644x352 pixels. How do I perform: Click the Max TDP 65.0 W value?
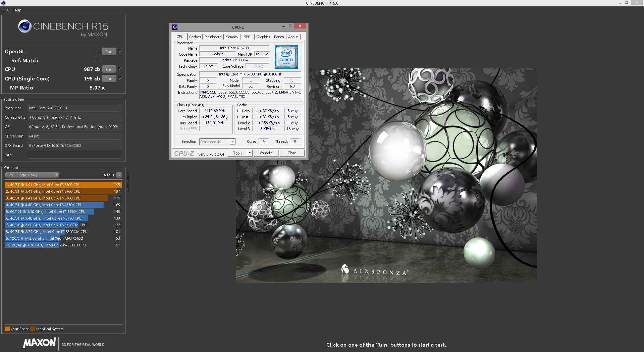tap(262, 54)
